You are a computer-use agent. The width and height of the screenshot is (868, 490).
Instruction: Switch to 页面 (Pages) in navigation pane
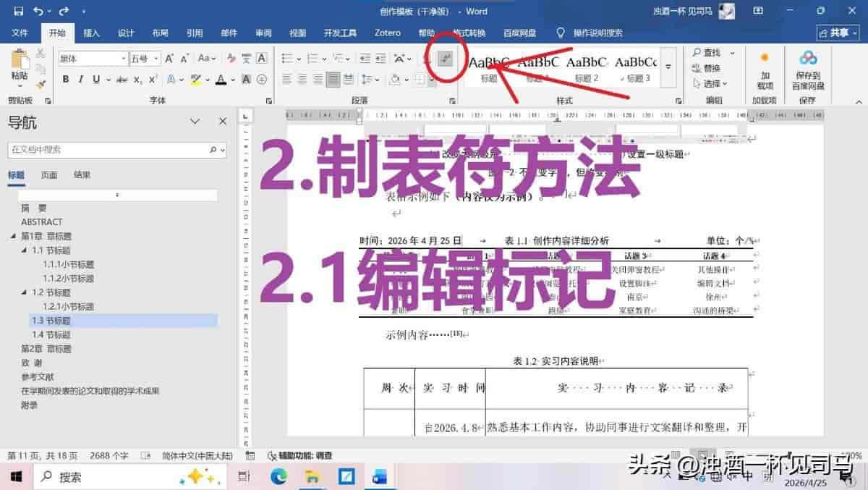pos(49,174)
